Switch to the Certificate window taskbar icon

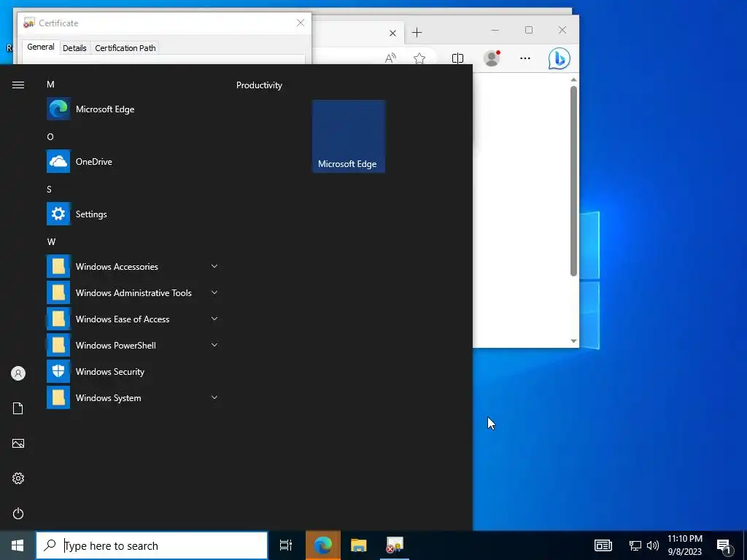click(395, 545)
